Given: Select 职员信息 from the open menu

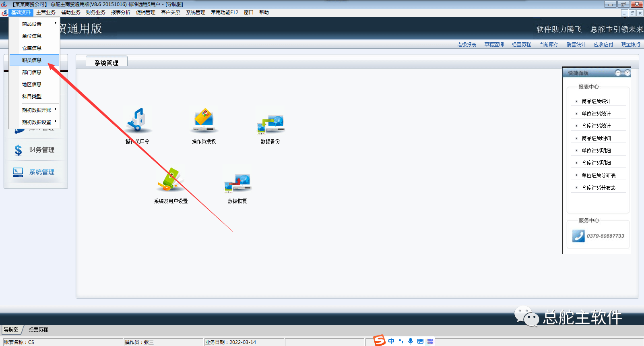Looking at the screenshot, I should (x=32, y=60).
